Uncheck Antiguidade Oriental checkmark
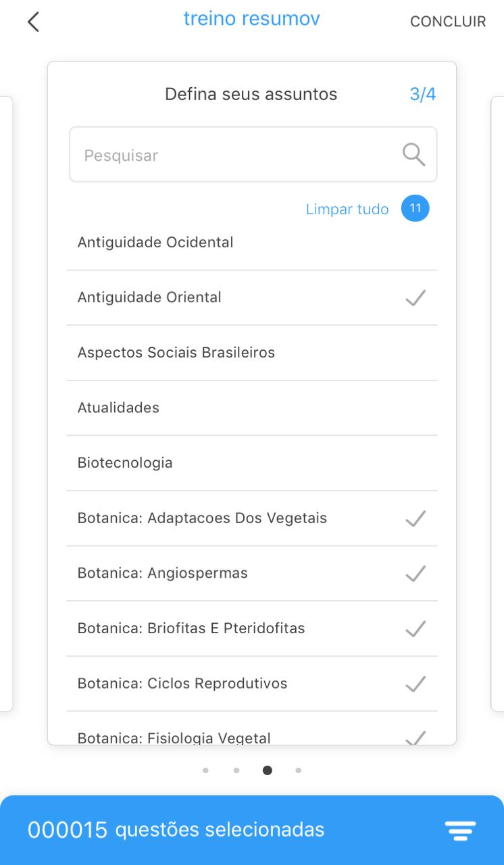This screenshot has width=504, height=865. click(415, 297)
